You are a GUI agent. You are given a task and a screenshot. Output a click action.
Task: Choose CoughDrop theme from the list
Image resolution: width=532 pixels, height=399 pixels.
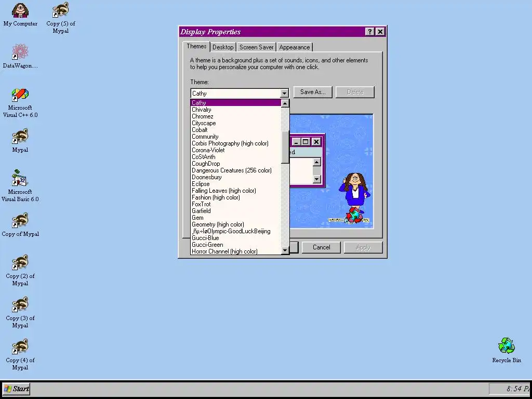coord(236,164)
